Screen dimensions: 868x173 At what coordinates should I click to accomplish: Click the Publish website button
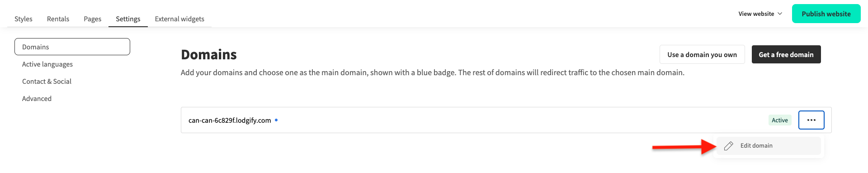point(826,14)
